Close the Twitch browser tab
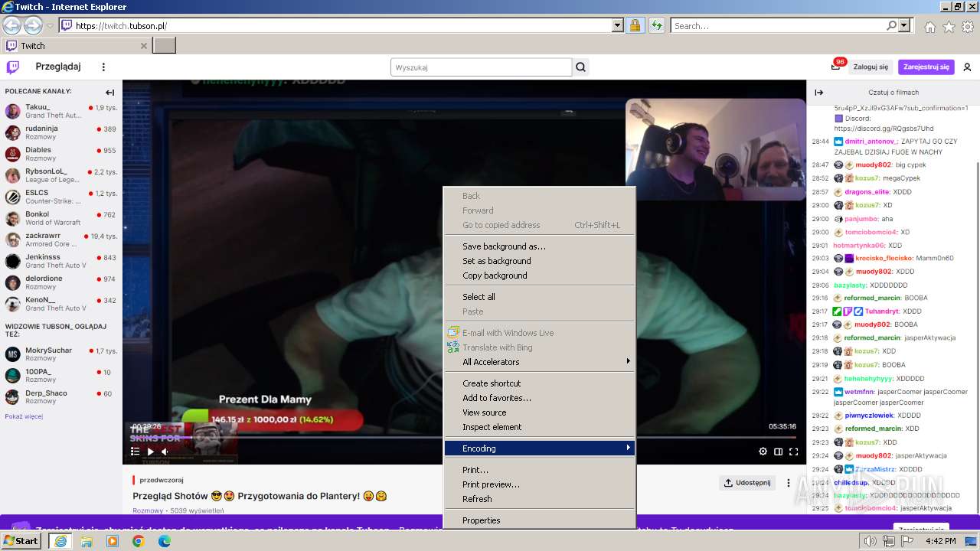This screenshot has width=980, height=551. coord(144,46)
